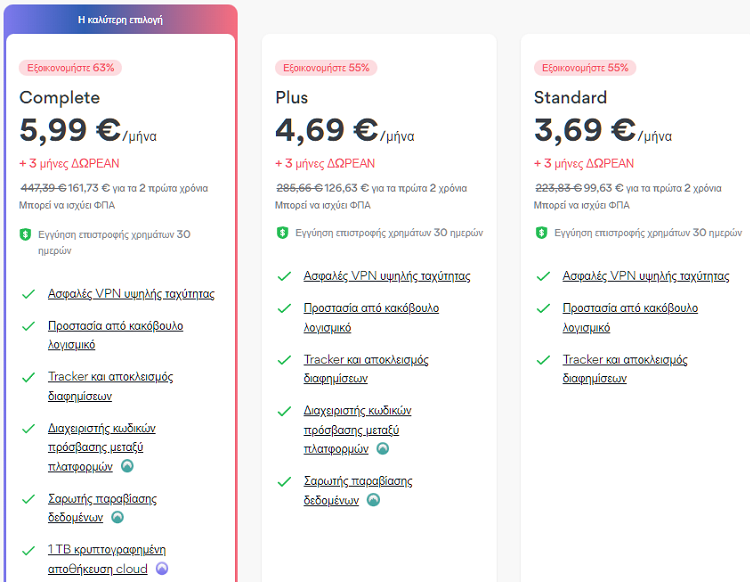Open tracker and ad blocker link in Plus plan
The image size is (750, 582).
pos(366,369)
